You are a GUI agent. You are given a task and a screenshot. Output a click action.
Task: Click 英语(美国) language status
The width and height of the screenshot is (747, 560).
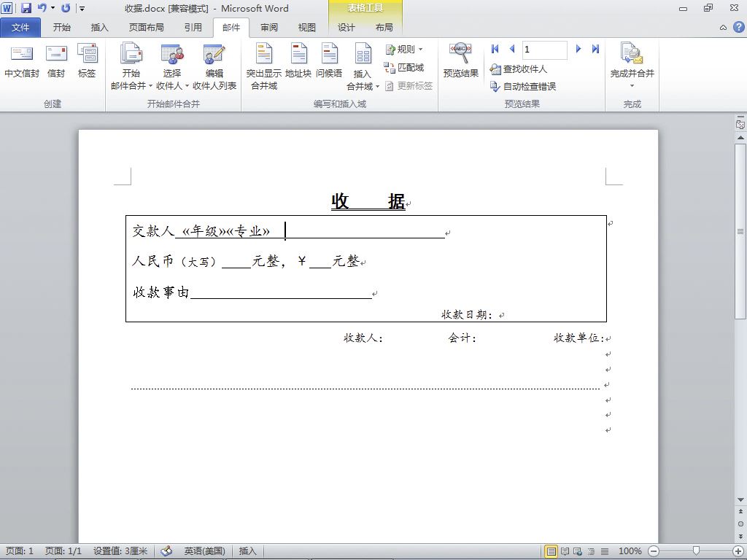click(x=204, y=551)
